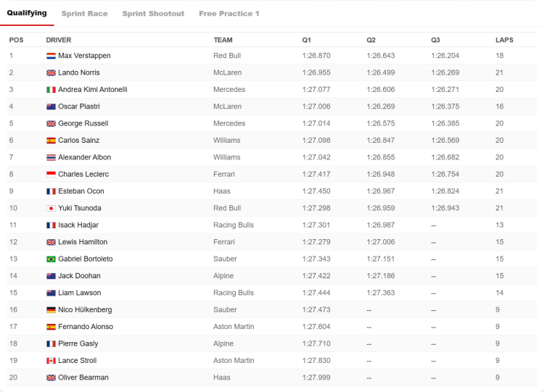This screenshot has height=392, width=544.
Task: Click the Thai flag beside Alexander Albon
Action: pos(51,157)
